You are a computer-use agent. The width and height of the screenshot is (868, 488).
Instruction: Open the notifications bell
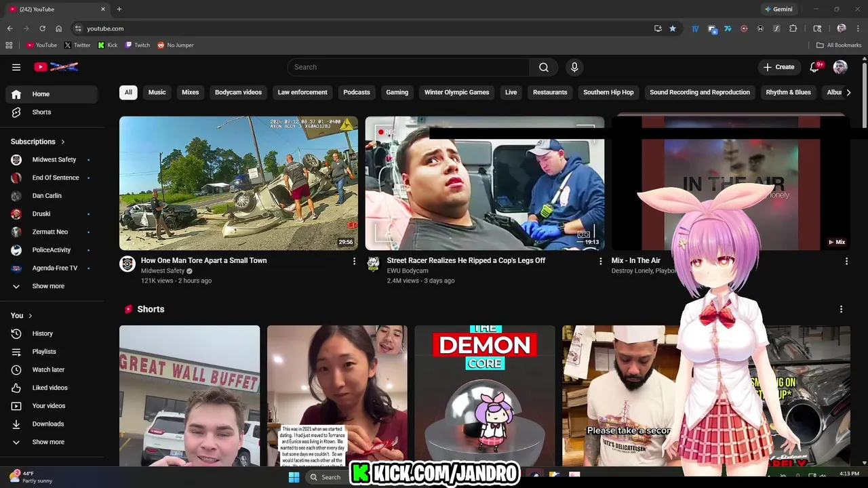click(815, 67)
